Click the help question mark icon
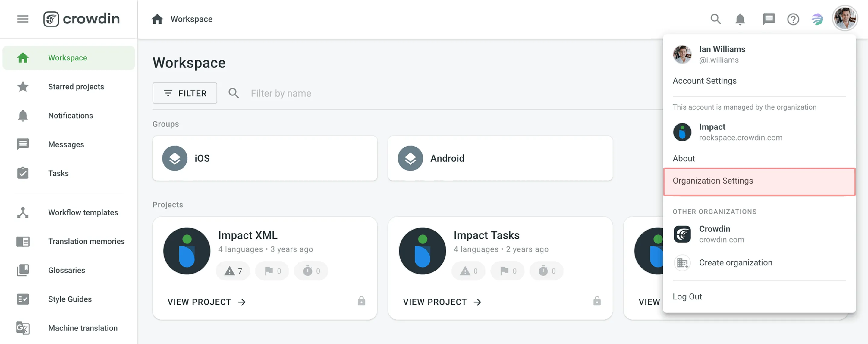This screenshot has height=344, width=868. click(793, 19)
